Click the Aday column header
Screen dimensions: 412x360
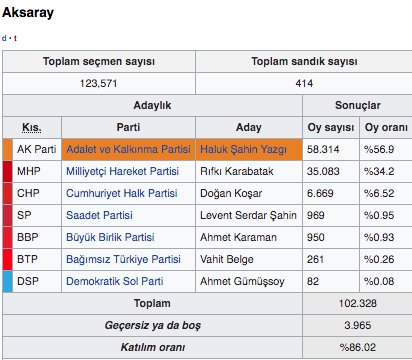pyautogui.click(x=249, y=127)
